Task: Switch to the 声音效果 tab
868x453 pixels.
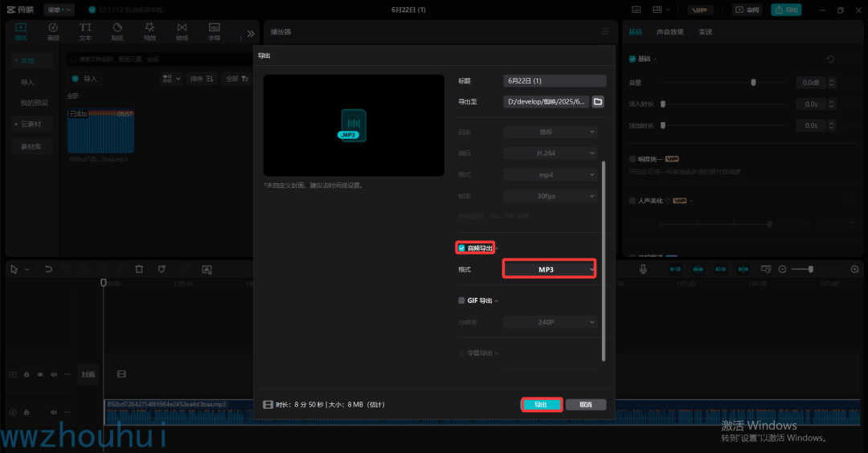Action: tap(669, 32)
